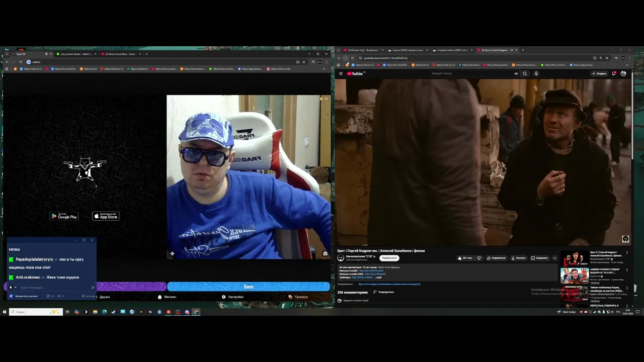Open options menu for 'Тайная любовница Берии' recommendation
The height and width of the screenshot is (362, 644).
[627, 288]
